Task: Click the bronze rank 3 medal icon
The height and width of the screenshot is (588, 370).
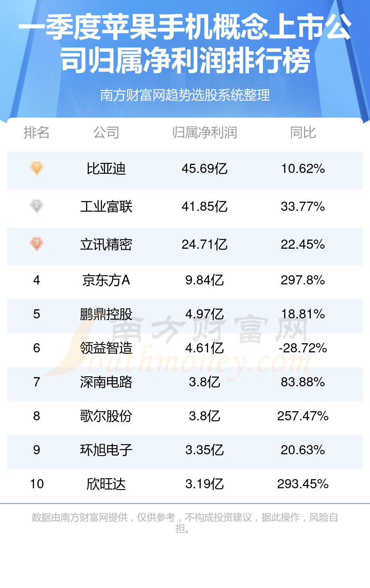Action: click(x=37, y=243)
